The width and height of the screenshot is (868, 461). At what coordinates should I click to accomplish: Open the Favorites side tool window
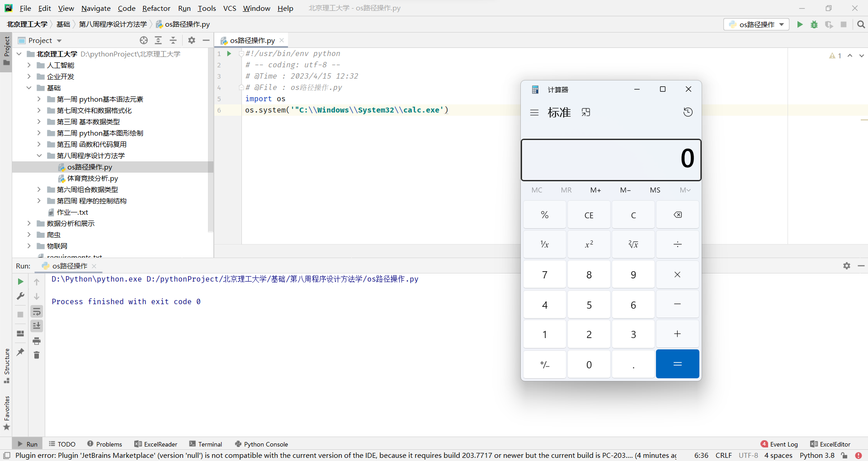tap(6, 413)
